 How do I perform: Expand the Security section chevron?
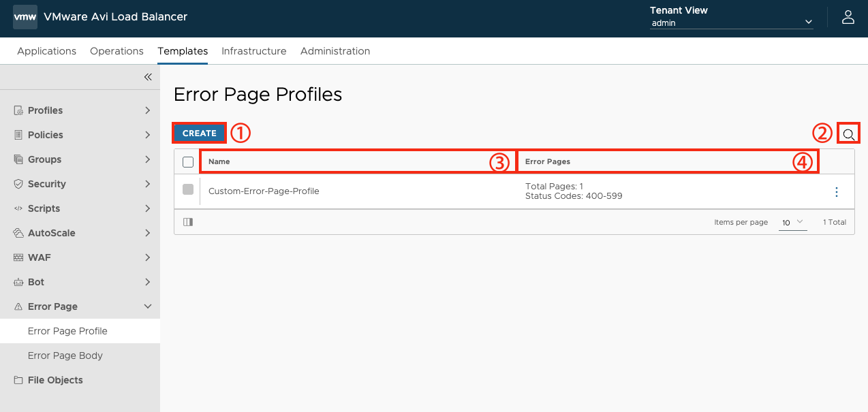(148, 184)
